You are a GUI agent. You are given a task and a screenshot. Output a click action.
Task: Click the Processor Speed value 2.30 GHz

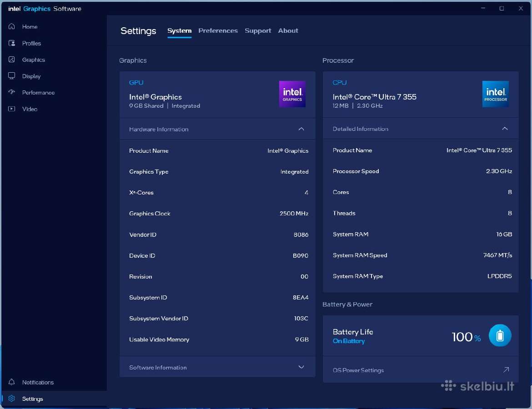pos(499,171)
